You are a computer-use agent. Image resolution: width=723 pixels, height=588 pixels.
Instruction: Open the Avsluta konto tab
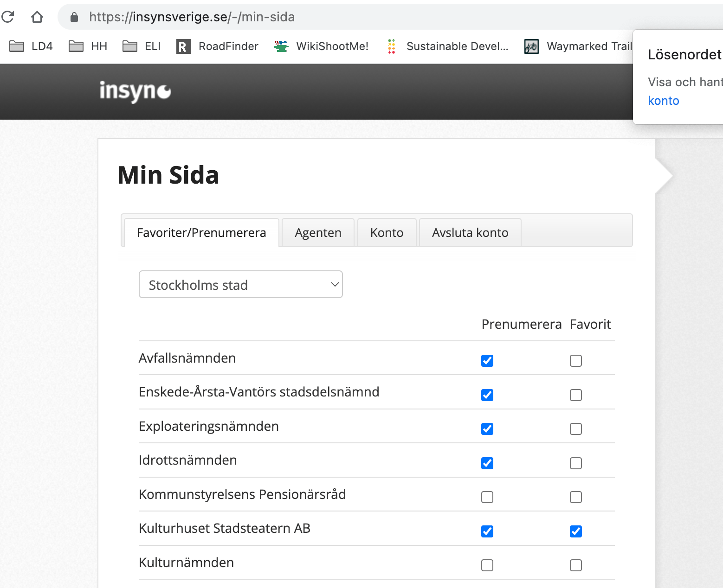pos(470,233)
